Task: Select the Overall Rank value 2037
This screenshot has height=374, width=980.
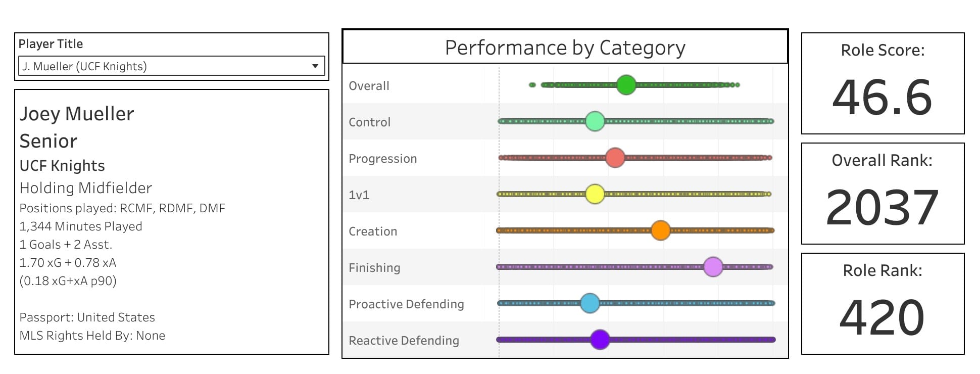Action: point(882,207)
